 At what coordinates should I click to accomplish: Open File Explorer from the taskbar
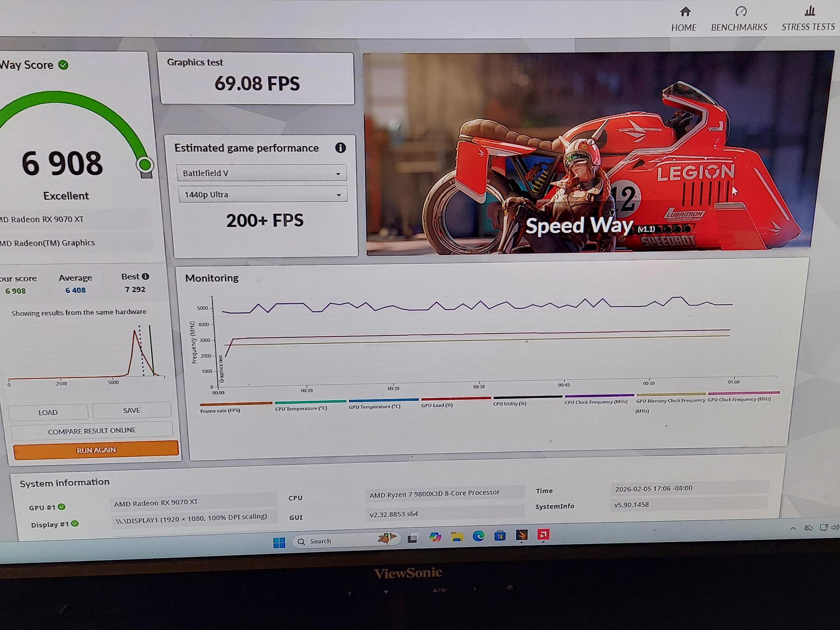pyautogui.click(x=457, y=537)
